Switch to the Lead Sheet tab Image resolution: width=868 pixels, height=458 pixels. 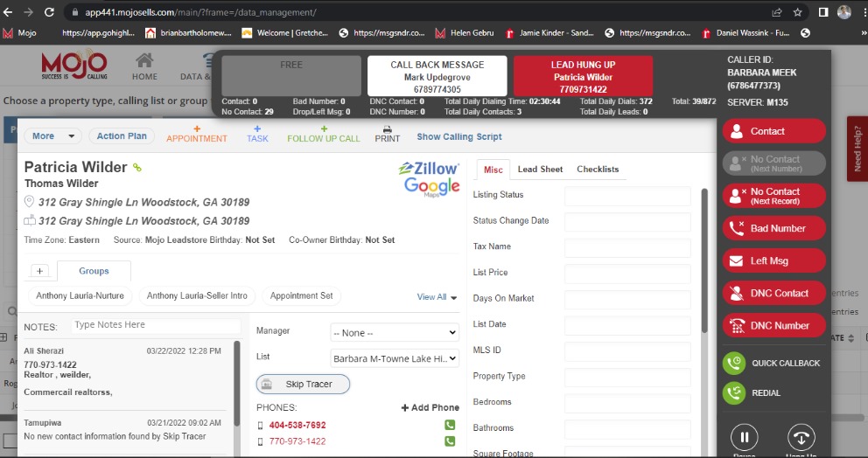pyautogui.click(x=539, y=170)
